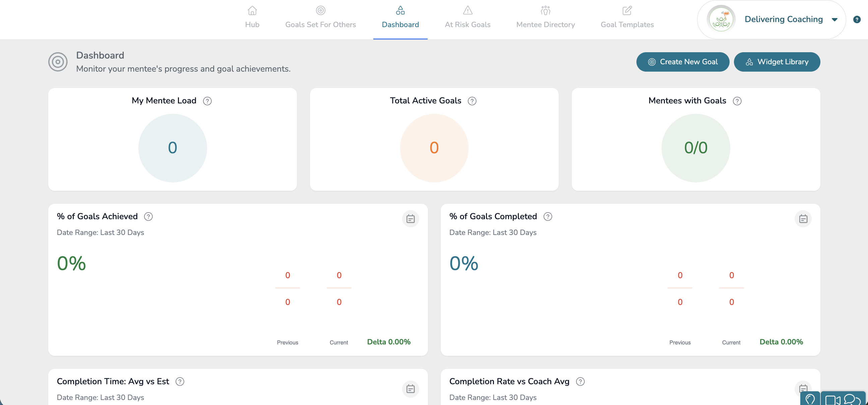868x405 pixels.
Task: Open the lightbulb tips widget
Action: 810,399
